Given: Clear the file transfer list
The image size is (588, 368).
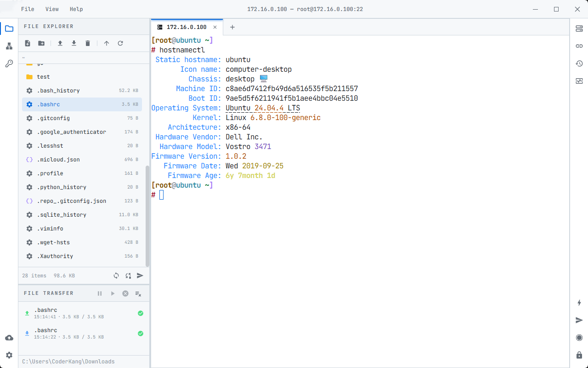Looking at the screenshot, I should 138,293.
